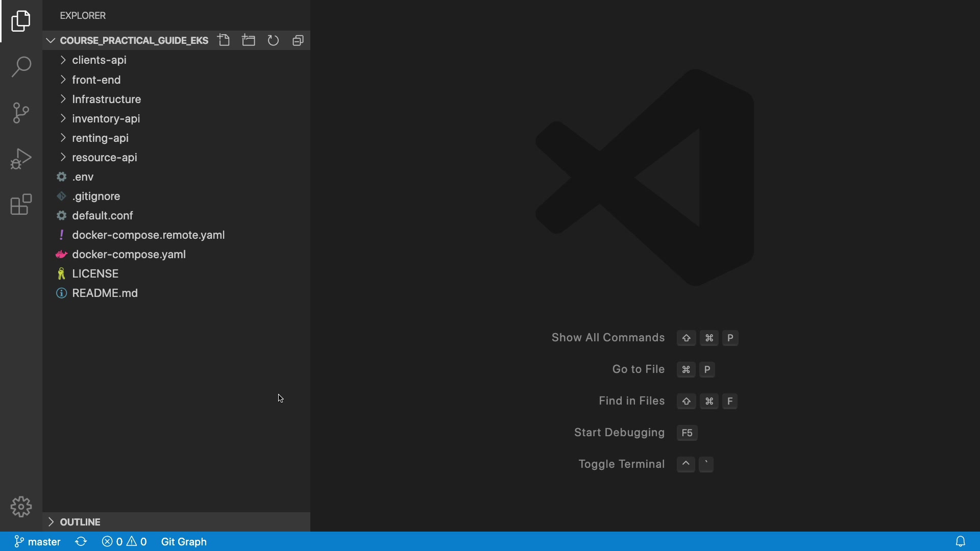Click Synchronize Changes icon in status bar

[81, 541]
